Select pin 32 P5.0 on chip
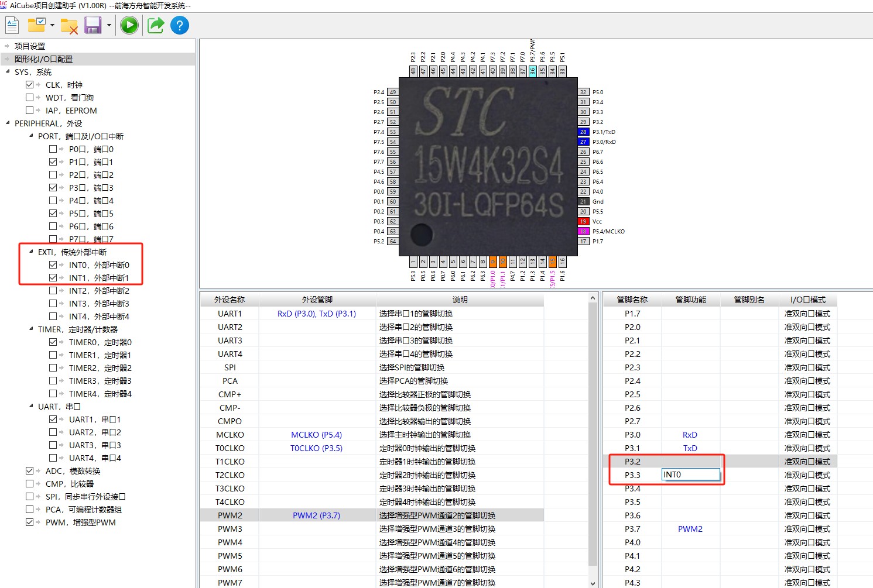This screenshot has width=873, height=588. coord(583,92)
